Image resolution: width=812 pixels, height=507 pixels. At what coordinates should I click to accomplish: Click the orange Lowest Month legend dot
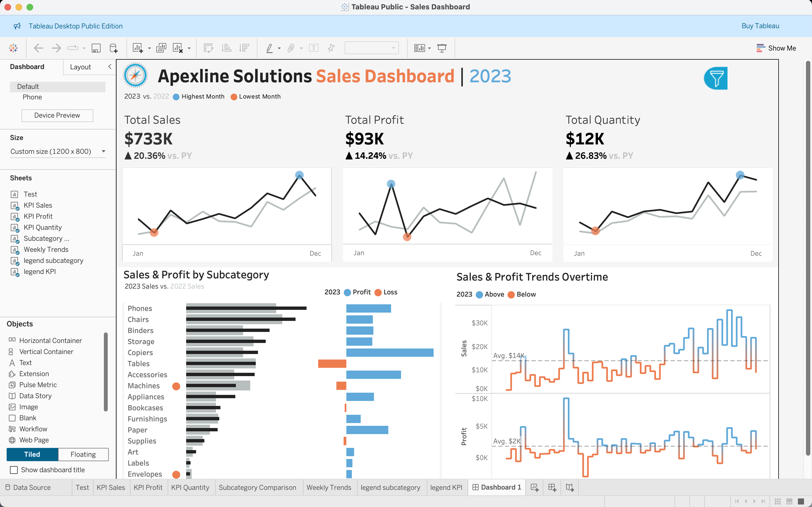234,97
